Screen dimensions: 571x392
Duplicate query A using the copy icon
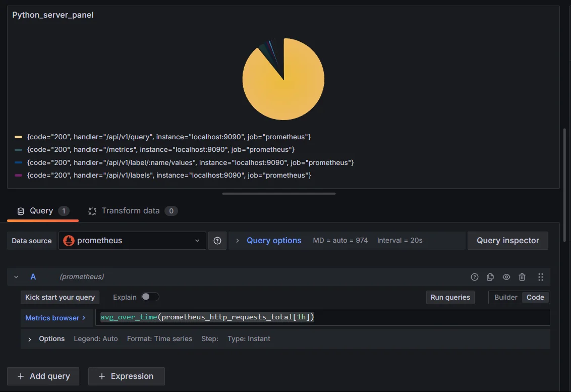490,277
